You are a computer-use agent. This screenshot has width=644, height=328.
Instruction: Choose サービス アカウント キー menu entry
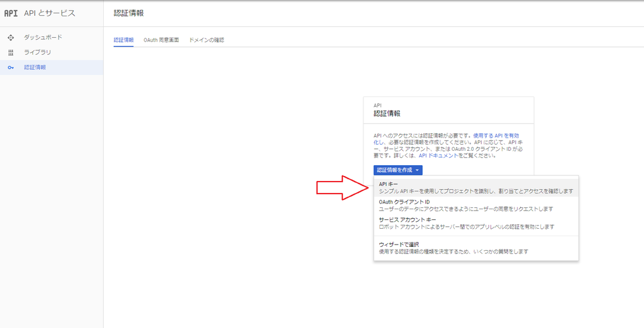[x=476, y=223]
